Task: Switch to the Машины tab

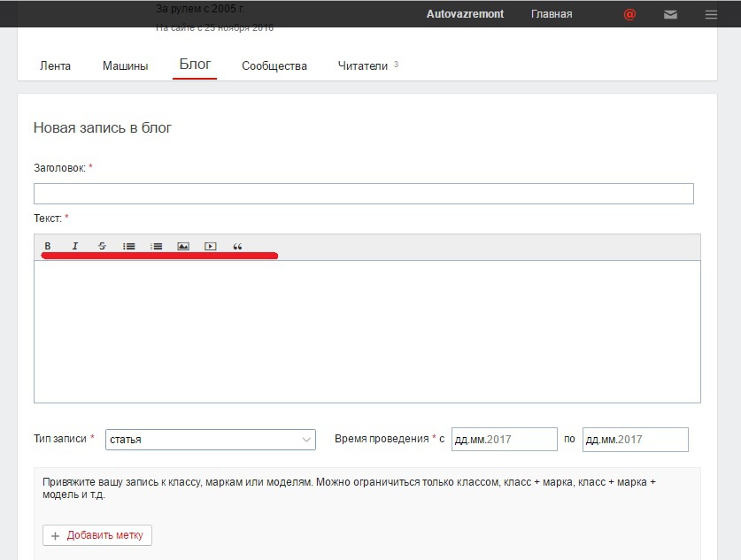Action: (x=125, y=65)
